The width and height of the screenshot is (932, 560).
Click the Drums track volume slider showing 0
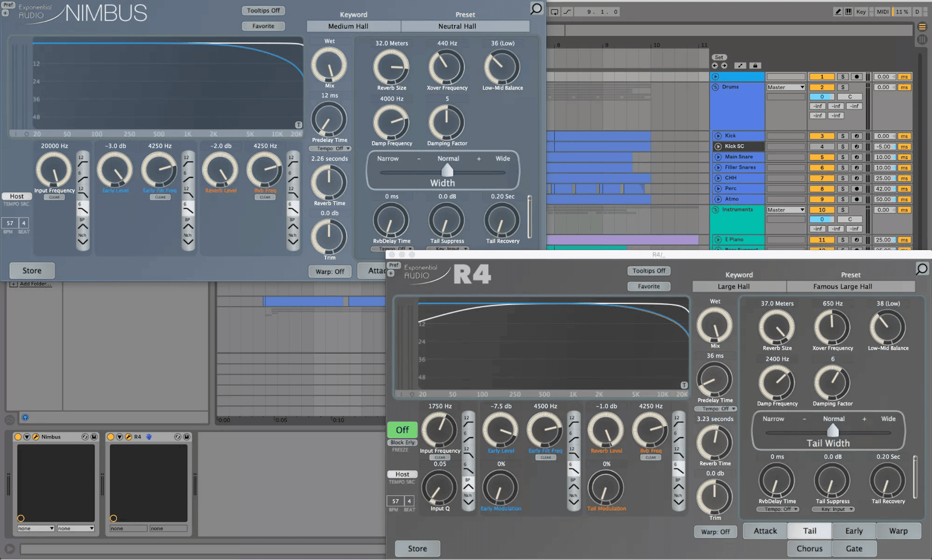tap(822, 97)
